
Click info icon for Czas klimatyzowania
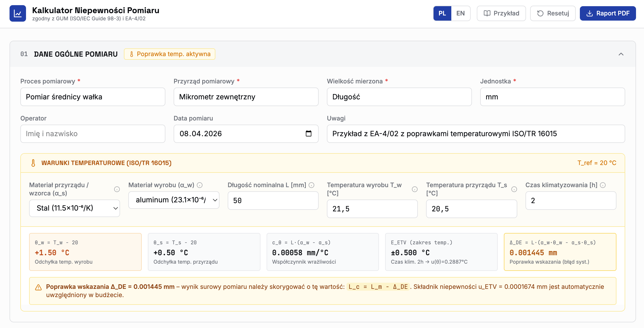(x=603, y=185)
